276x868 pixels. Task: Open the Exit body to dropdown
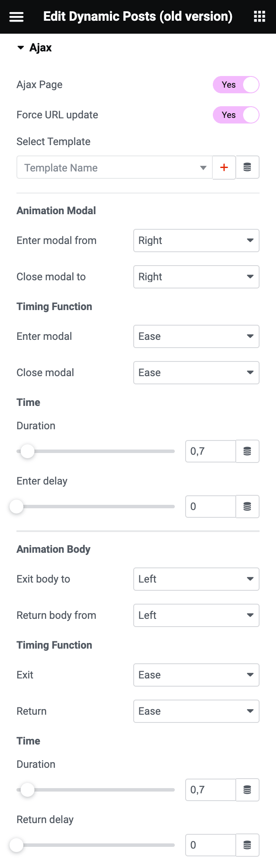pyautogui.click(x=196, y=579)
